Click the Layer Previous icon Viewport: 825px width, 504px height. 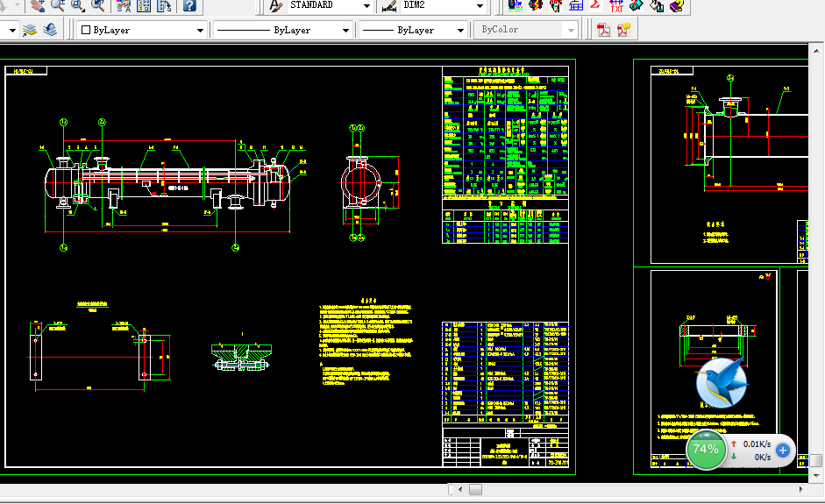pos(50,30)
